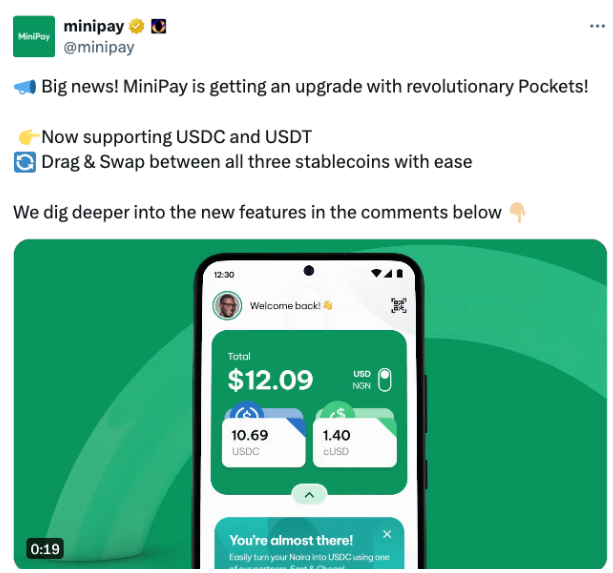Expand the pockets with the up chevron
Viewport: 613px width, 573px height.
coord(309,495)
